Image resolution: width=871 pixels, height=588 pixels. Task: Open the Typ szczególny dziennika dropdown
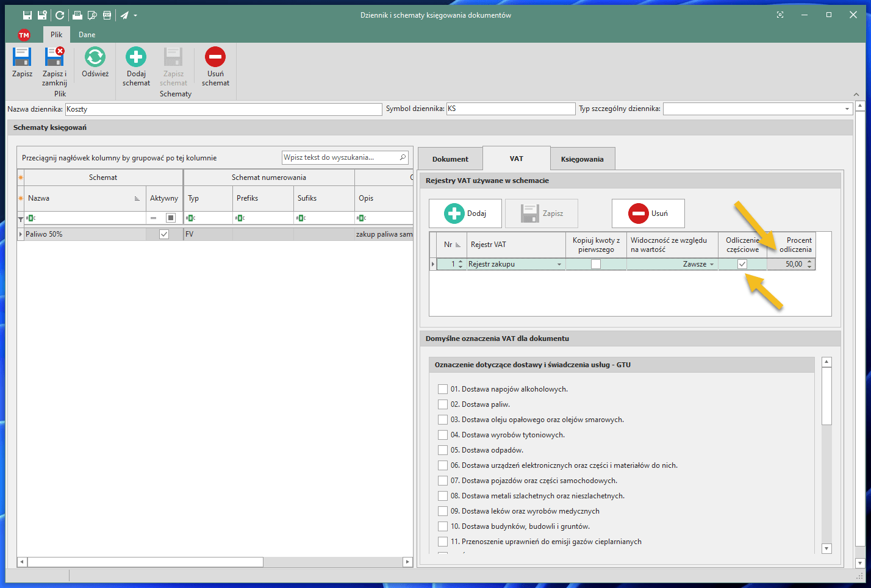(847, 109)
